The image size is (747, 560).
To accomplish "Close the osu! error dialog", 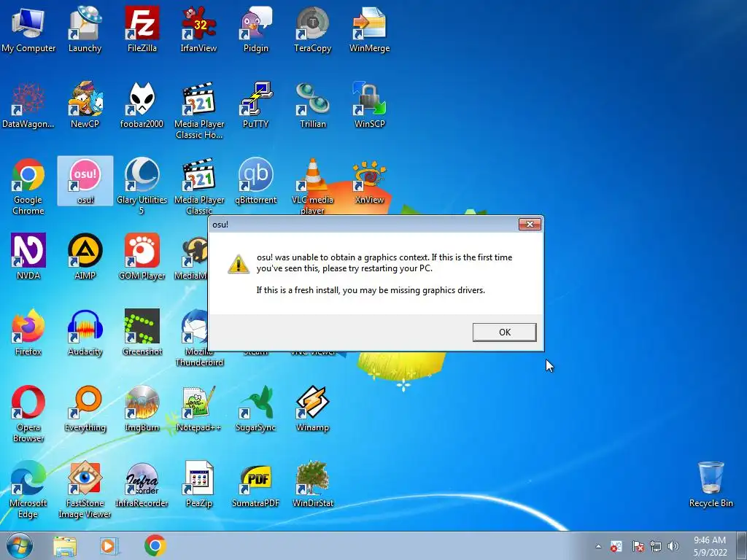I will [x=530, y=225].
